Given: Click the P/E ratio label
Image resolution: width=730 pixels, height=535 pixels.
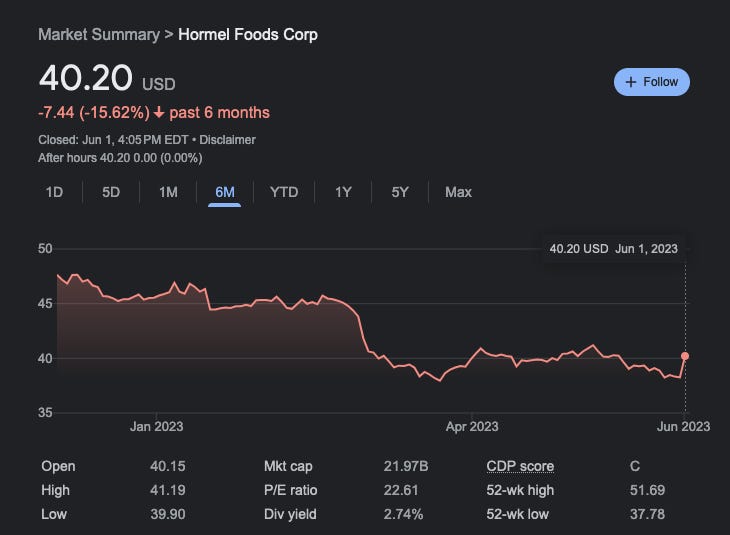Looking at the screenshot, I should [x=291, y=490].
